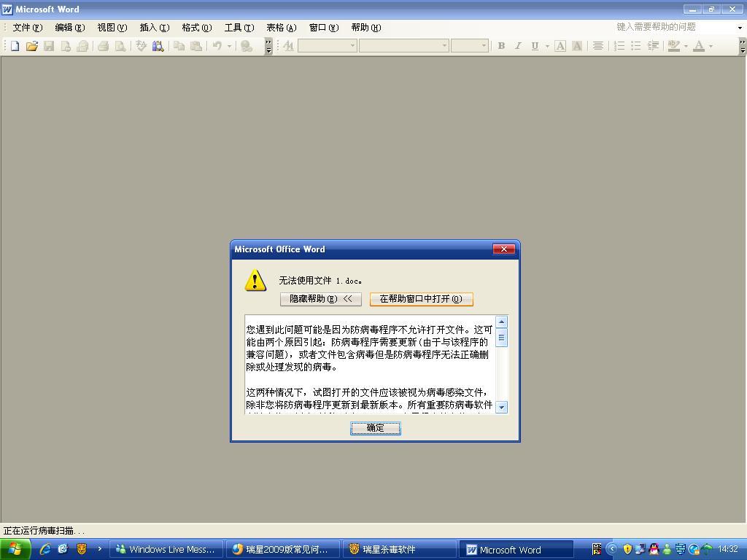Open the 窗口(W) menu
The image size is (747, 560).
pos(323,28)
